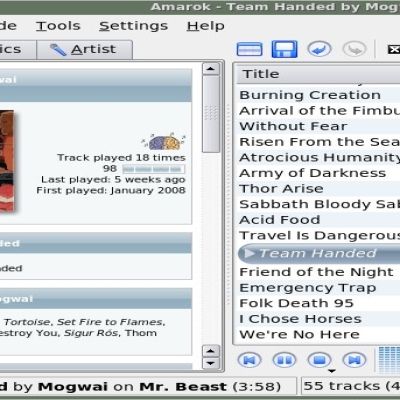This screenshot has width=400, height=400.
Task: Select the track I Chose Horses
Action: click(x=318, y=319)
